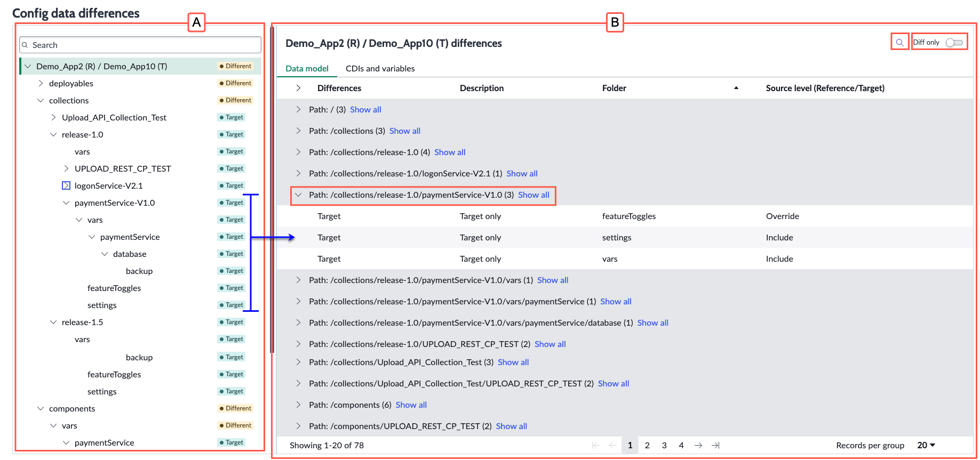Click the settings folder cell in table
980x460 pixels.
click(617, 237)
